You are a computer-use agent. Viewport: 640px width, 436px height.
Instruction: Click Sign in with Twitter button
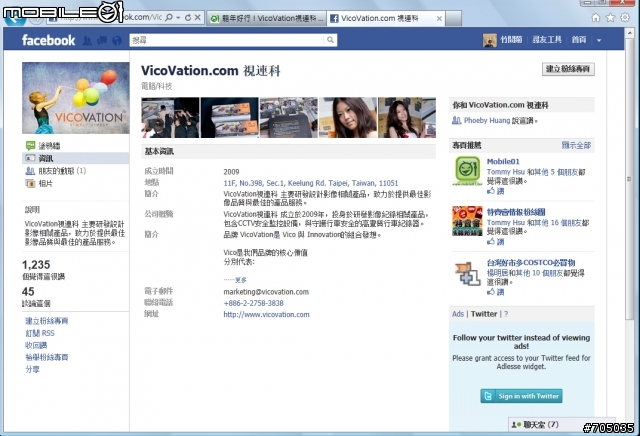pos(521,396)
